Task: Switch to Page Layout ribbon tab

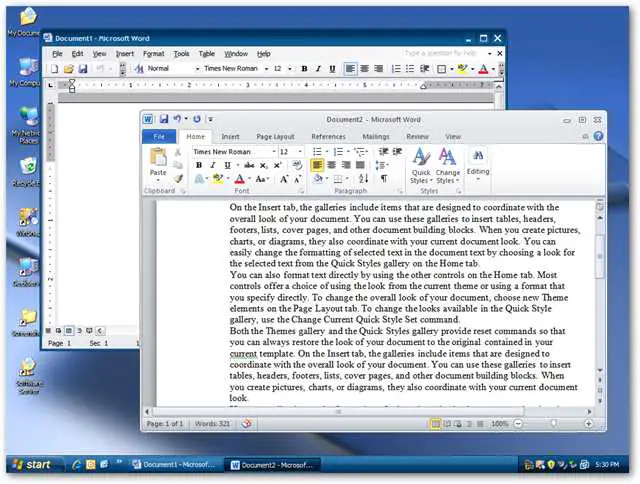Action: [275, 137]
